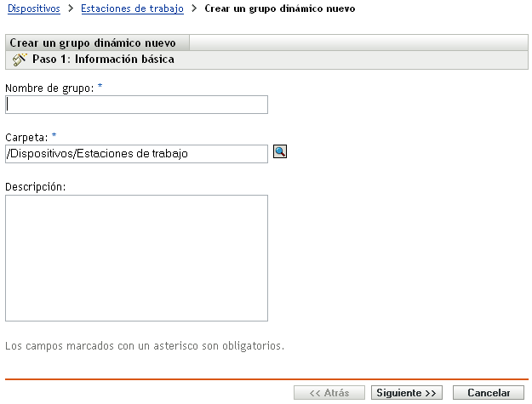Click the current breadcrumb text Crear un grupo dinámico nuevo
The image size is (532, 404).
tap(280, 9)
